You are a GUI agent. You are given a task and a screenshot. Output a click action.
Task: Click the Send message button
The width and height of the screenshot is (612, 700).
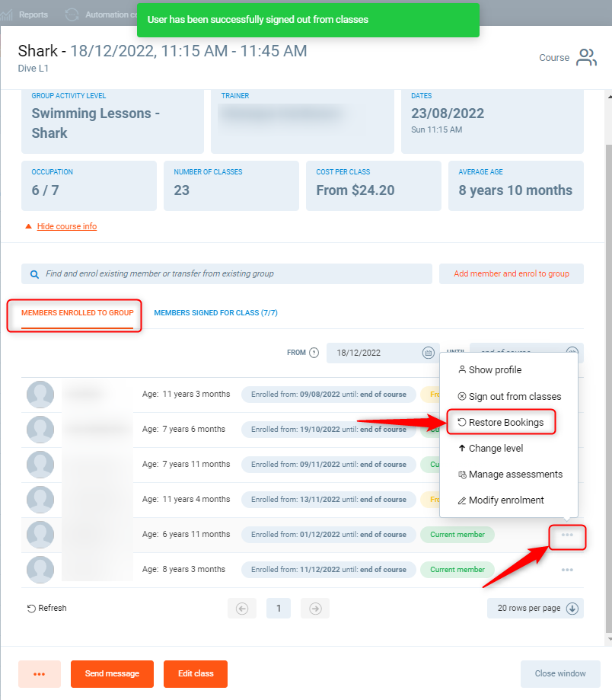(x=112, y=674)
